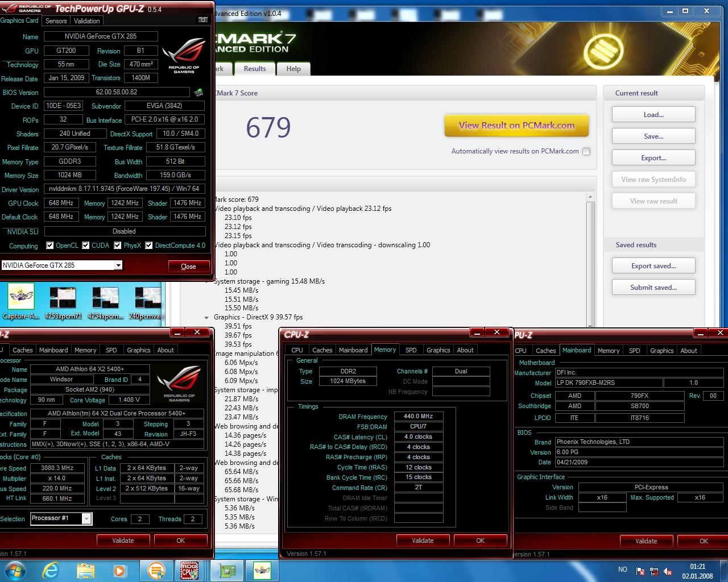Image resolution: width=728 pixels, height=582 pixels.
Task: Open the About tab in CPU-Z Mainboard window
Action: (689, 351)
